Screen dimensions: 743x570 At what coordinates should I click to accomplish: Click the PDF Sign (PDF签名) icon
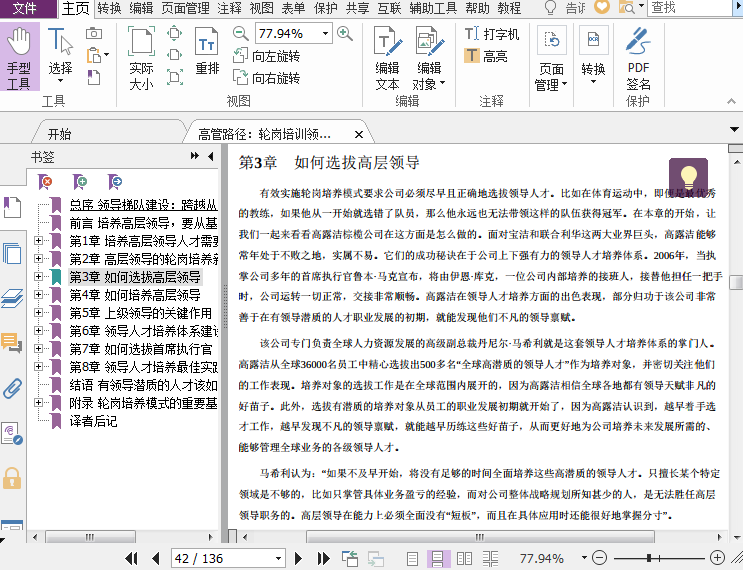pos(638,58)
